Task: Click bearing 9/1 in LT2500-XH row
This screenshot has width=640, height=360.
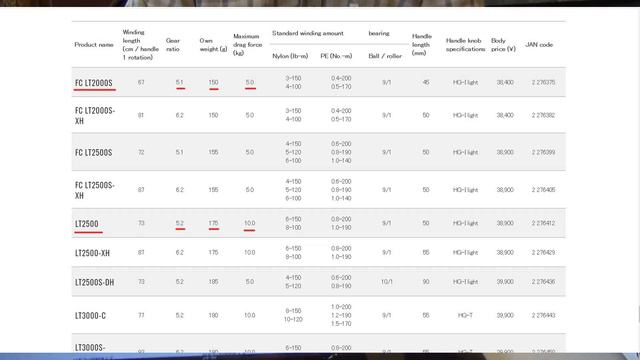Action: pos(387,252)
